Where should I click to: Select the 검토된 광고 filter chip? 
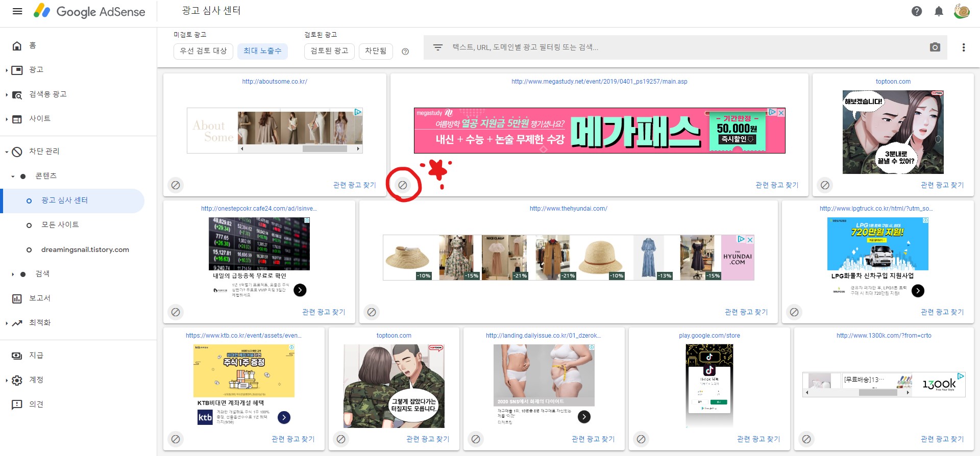point(329,51)
